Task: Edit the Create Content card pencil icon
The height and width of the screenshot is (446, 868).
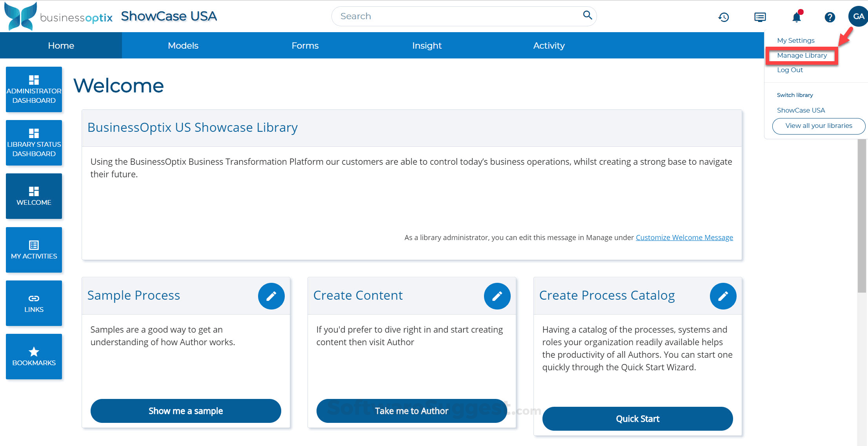Action: click(x=497, y=296)
